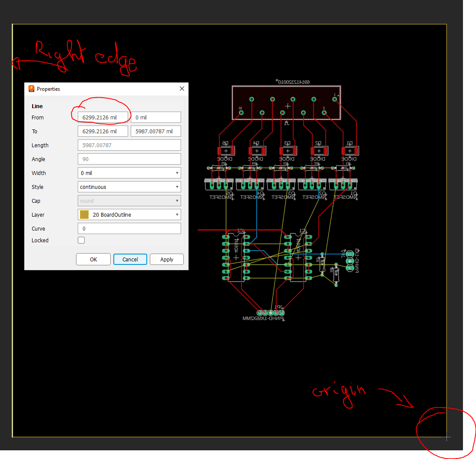The image size is (476, 459).
Task: Click the yellow BoardOutline layer color swatch
Action: [x=83, y=214]
